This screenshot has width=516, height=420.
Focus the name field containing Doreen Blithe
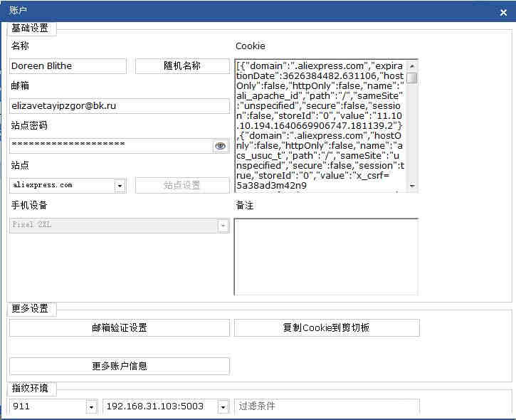coord(68,66)
